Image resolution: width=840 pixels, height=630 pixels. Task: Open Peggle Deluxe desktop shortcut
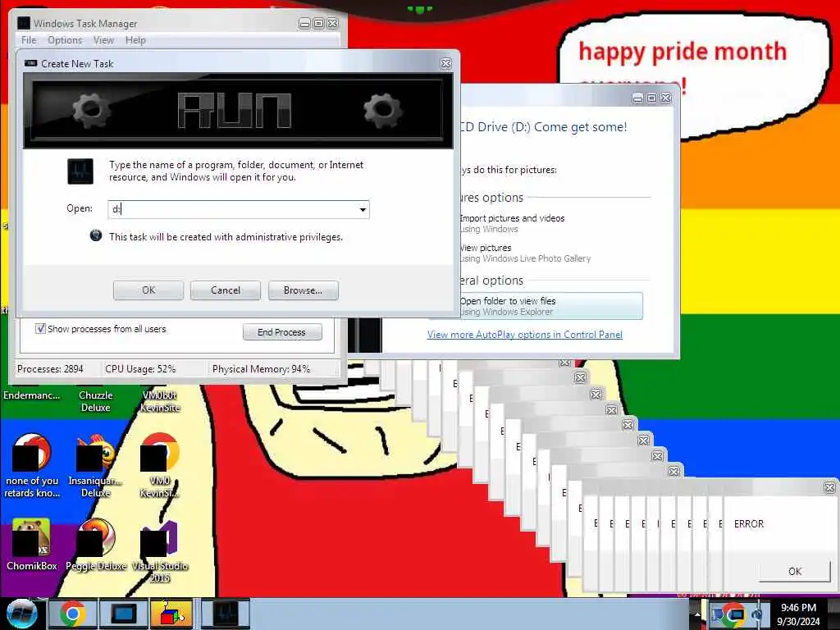point(96,545)
